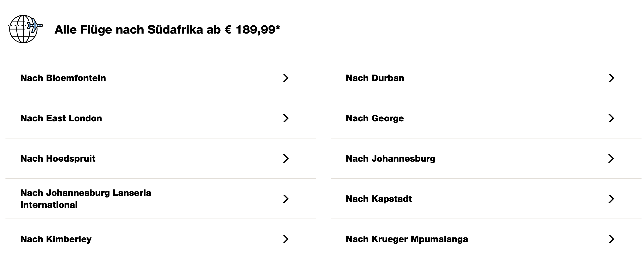Viewport: 644px width, 269px height.
Task: Open the Nach Hoedspruit link
Action: [x=58, y=159]
